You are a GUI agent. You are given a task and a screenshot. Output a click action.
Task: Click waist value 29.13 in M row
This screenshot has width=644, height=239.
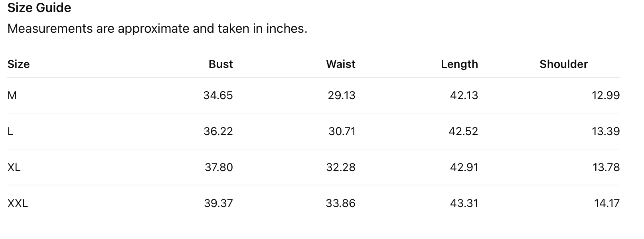342,96
